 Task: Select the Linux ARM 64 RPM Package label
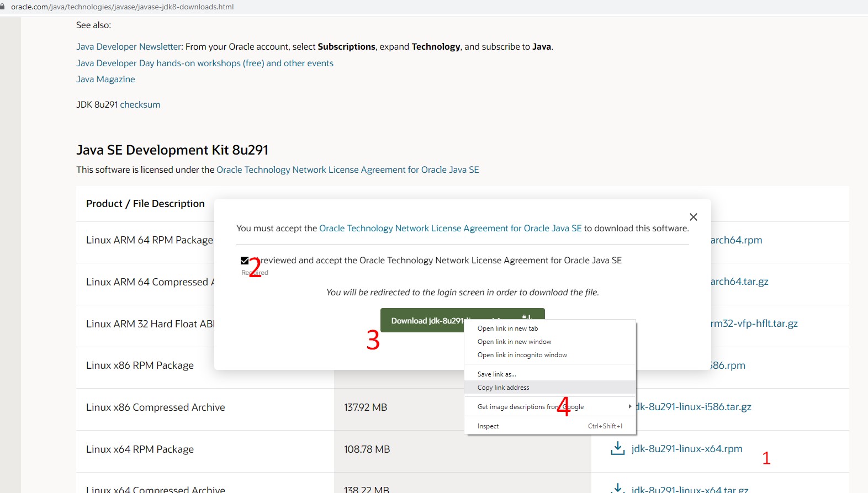click(x=150, y=240)
